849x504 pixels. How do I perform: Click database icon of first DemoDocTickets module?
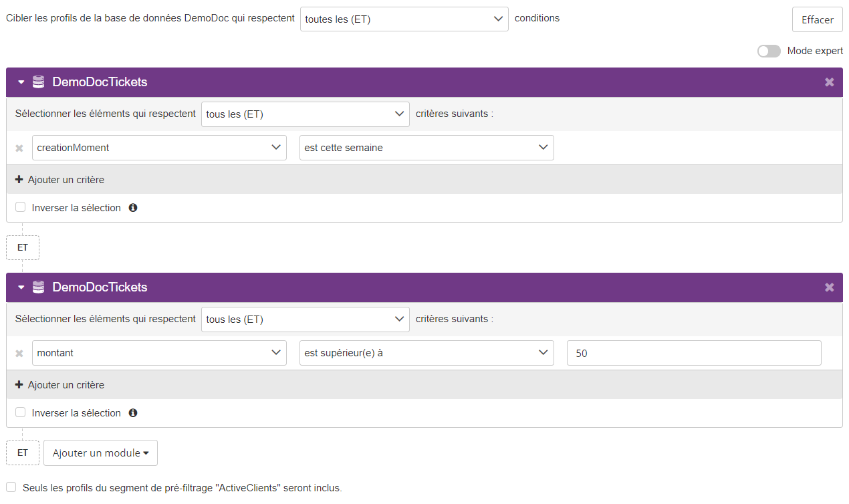click(x=38, y=82)
